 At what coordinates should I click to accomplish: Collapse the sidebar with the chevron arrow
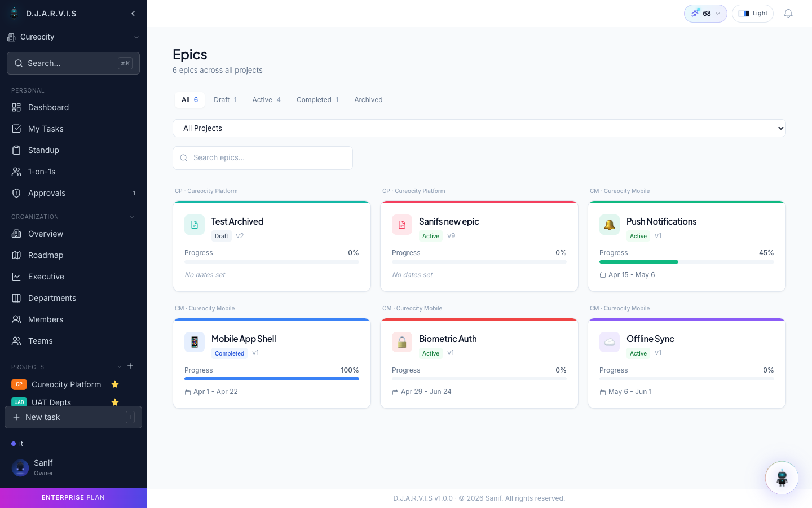pyautogui.click(x=133, y=14)
